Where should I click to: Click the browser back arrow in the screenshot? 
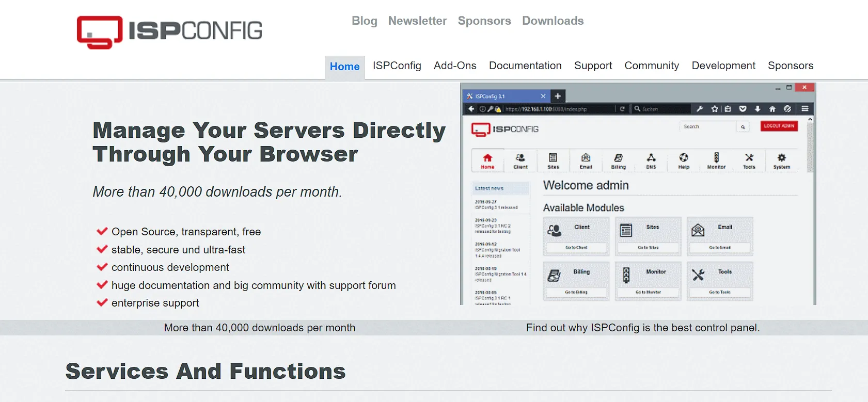471,109
